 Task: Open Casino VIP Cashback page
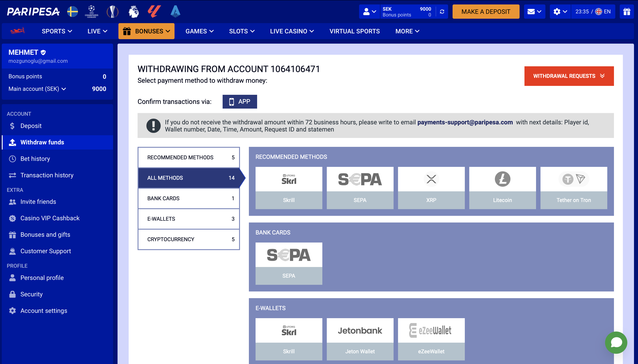click(x=57, y=218)
